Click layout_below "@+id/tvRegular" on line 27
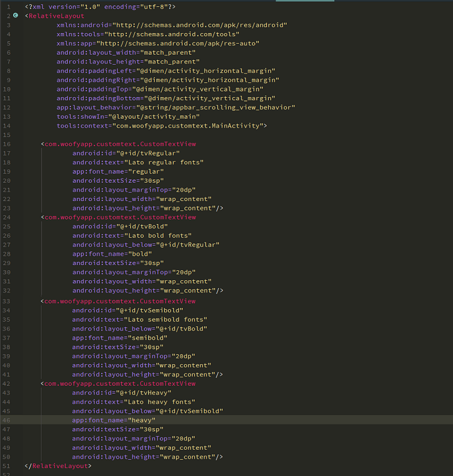 pos(146,245)
